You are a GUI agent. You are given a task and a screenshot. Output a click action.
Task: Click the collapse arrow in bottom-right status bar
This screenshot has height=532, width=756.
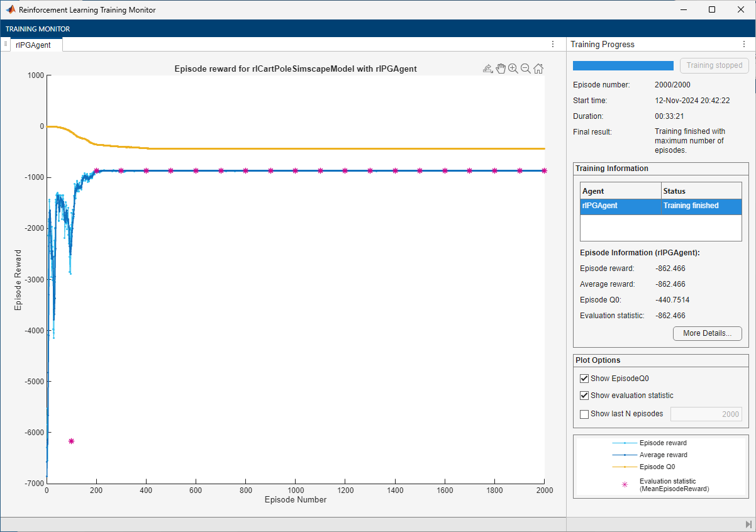(748, 524)
